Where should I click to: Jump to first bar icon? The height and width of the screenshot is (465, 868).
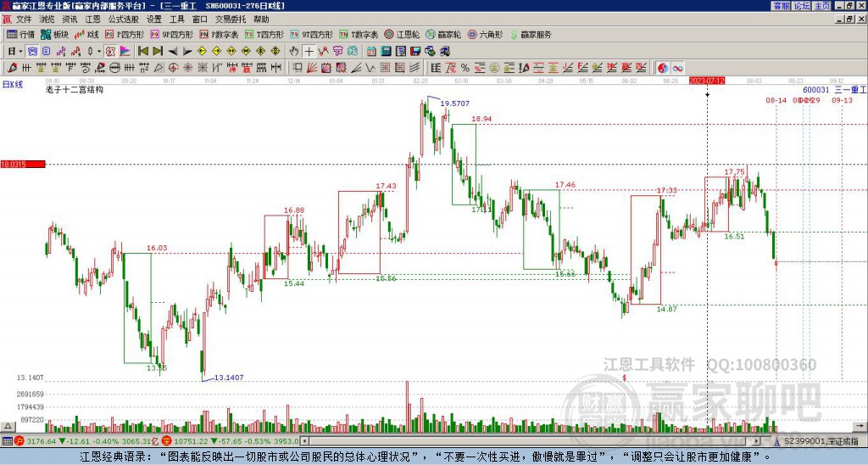(x=143, y=52)
